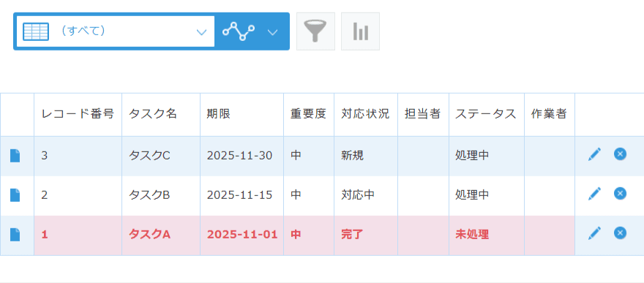Open the bar chart aggregate icon
Viewport: 644px width, 283px height.
pyautogui.click(x=360, y=31)
